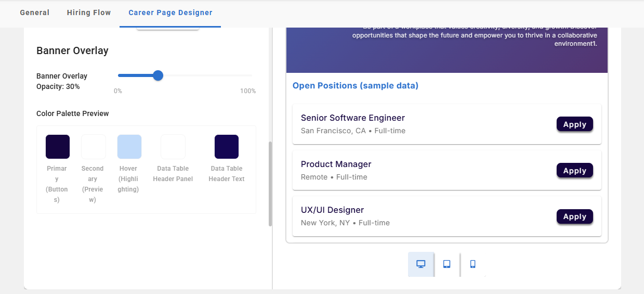Click the Secondary (Preview) color swatch
Screen dimensions: 644x294
coord(94,147)
